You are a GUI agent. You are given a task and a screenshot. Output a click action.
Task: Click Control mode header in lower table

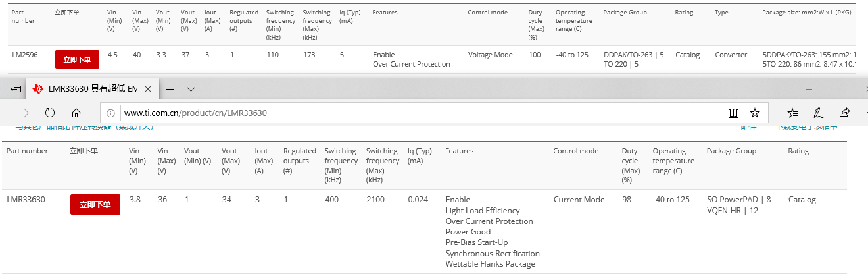tap(576, 151)
